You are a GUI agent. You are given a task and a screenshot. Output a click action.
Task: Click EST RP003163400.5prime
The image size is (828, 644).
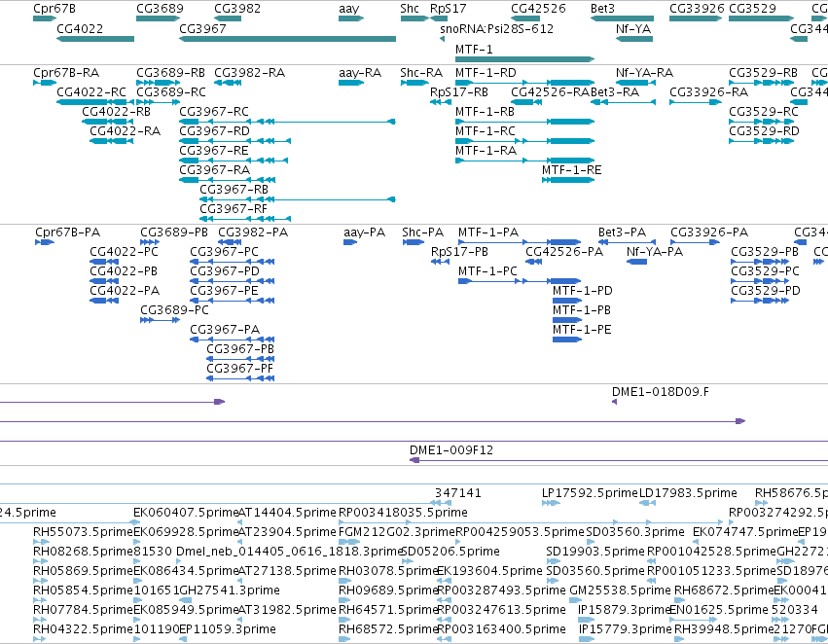pos(502,629)
